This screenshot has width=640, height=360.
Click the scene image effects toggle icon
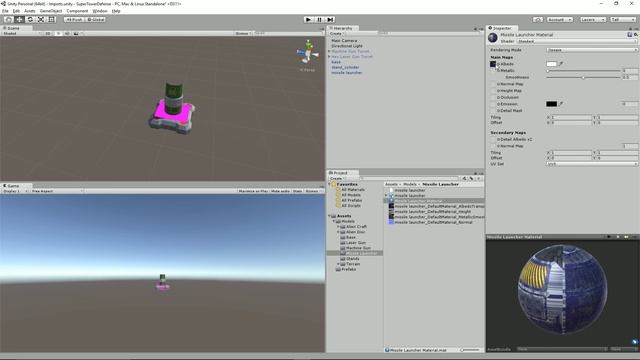pyautogui.click(x=76, y=33)
